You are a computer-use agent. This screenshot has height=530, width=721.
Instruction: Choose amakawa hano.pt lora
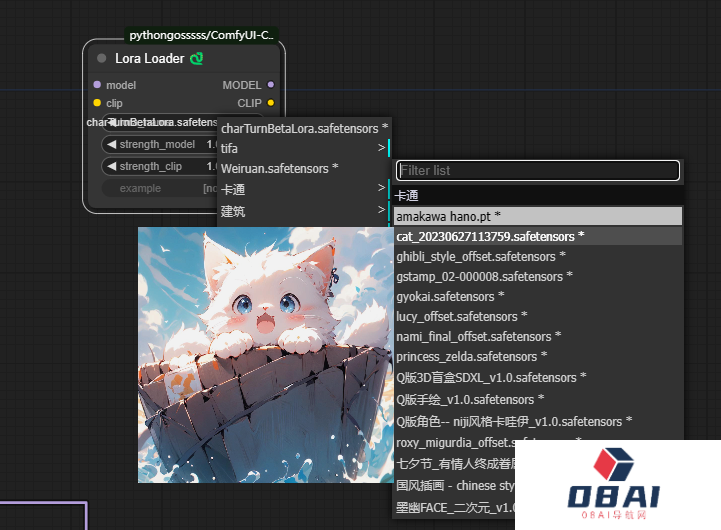click(x=538, y=216)
